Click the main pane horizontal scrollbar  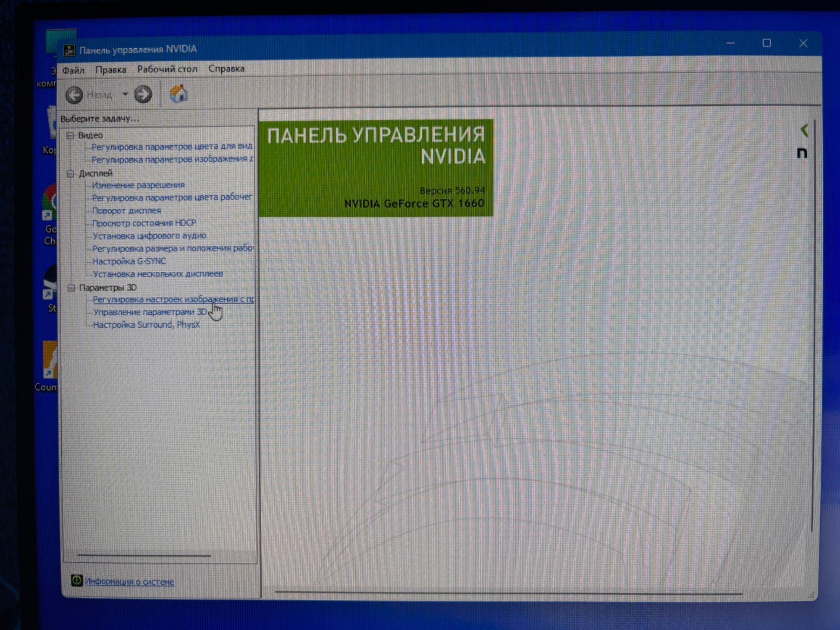pos(508,593)
